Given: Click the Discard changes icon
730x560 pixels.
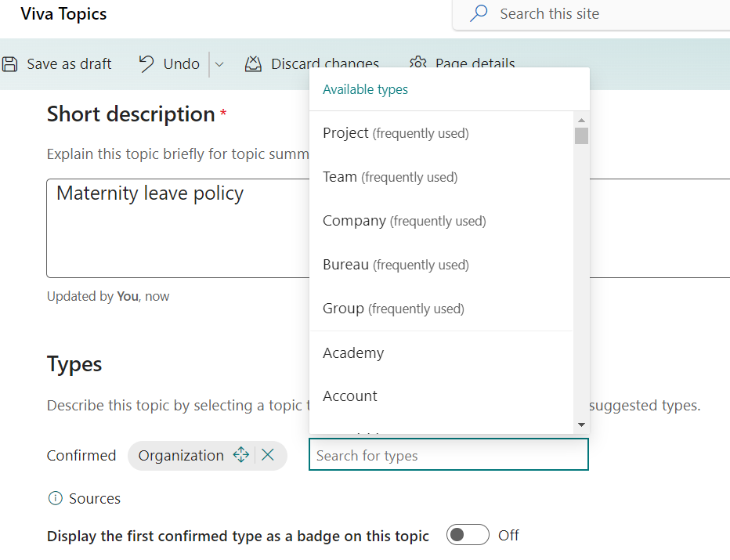Looking at the screenshot, I should pyautogui.click(x=253, y=63).
